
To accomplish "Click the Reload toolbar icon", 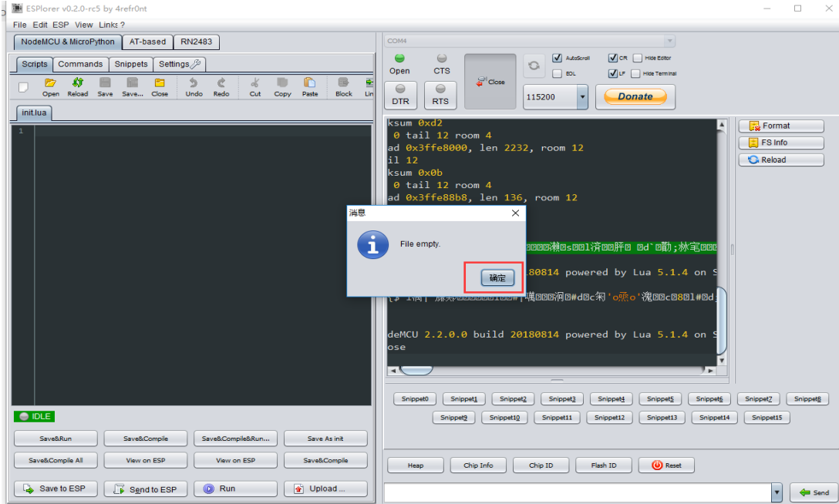I will pyautogui.click(x=78, y=86).
